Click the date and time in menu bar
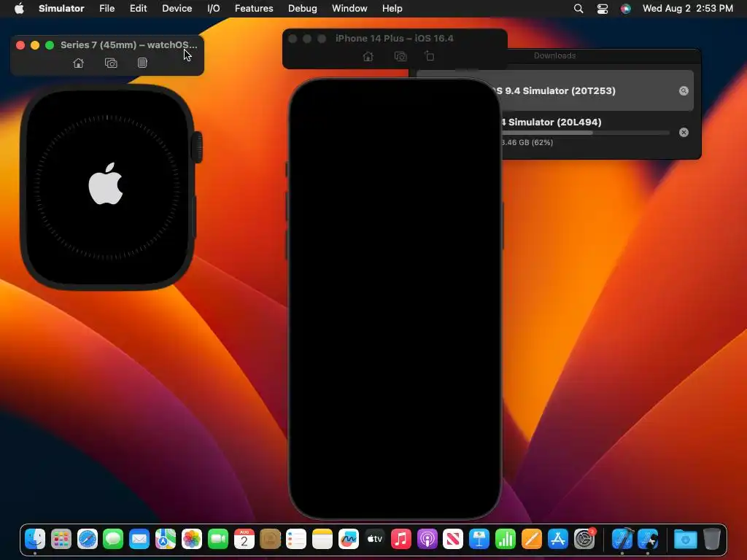This screenshot has width=747, height=560. coord(687,8)
